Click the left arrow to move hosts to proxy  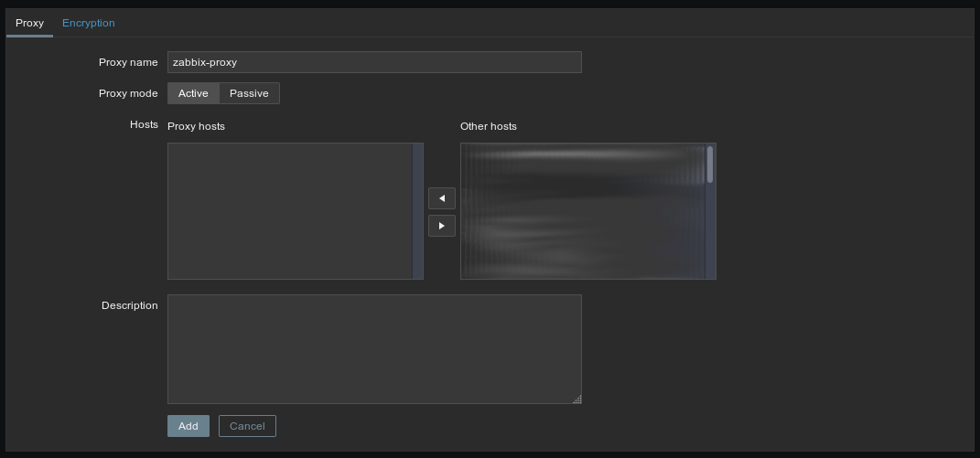click(x=441, y=198)
